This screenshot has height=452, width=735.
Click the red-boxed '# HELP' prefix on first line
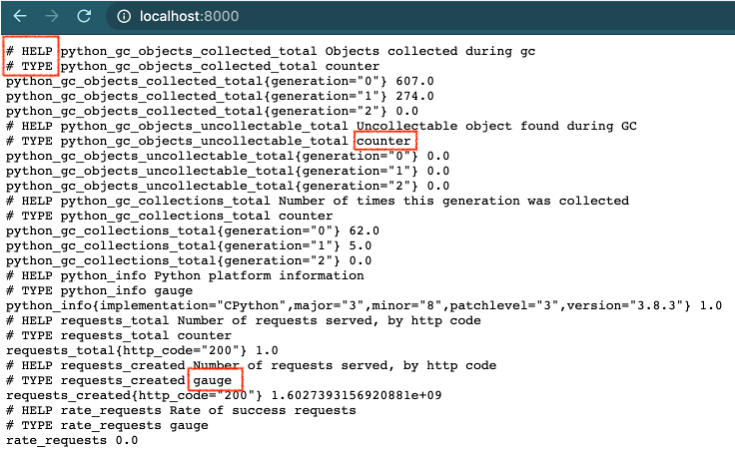31,51
